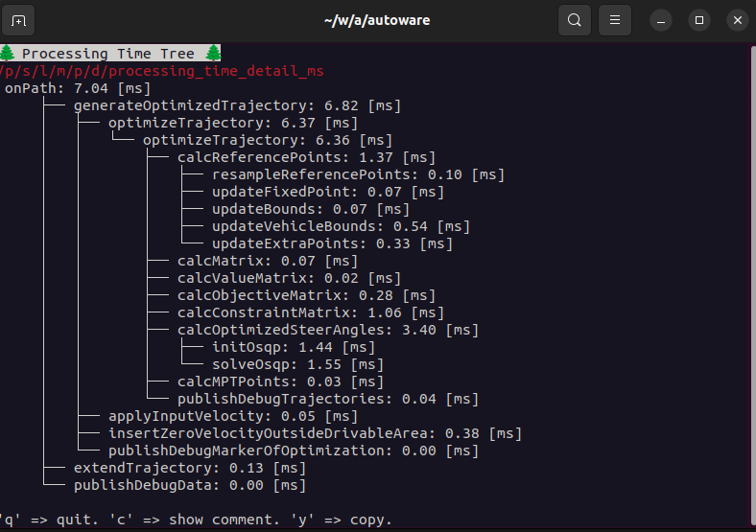Select the resampleReferencePoints: 0.10 row

click(x=358, y=174)
